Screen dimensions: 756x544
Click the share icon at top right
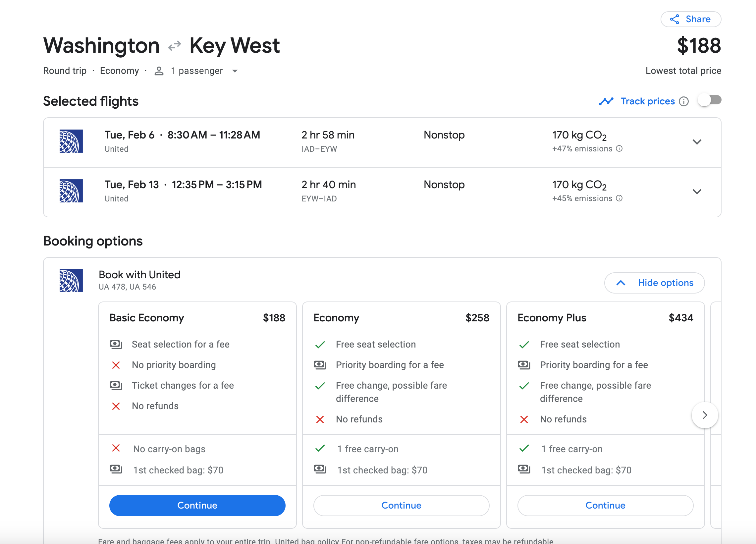point(674,19)
